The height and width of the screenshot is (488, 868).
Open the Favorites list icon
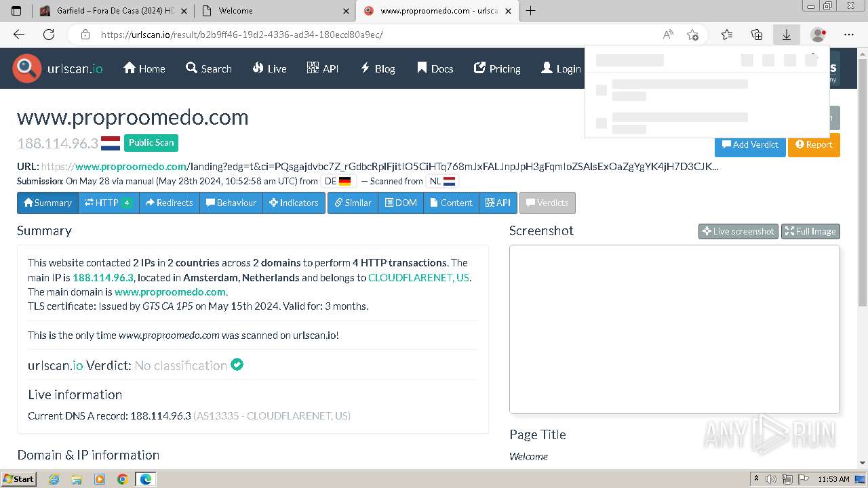[x=727, y=35]
